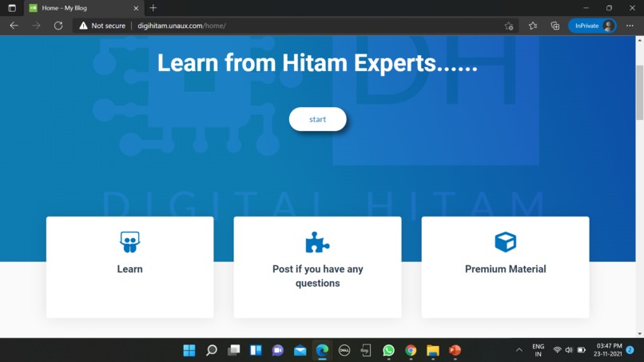The width and height of the screenshot is (644, 362).
Task: Open the Wi-Fi network tray icon
Action: pyautogui.click(x=558, y=350)
